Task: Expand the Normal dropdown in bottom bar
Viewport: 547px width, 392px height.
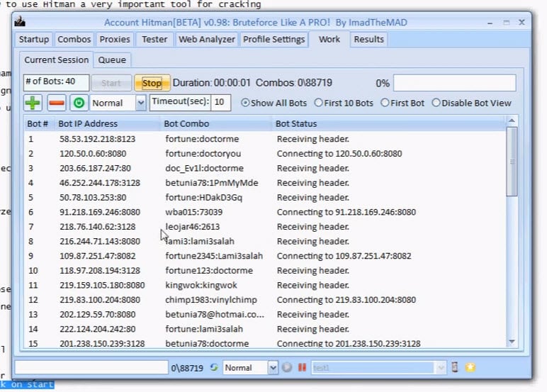Action: pos(273,368)
